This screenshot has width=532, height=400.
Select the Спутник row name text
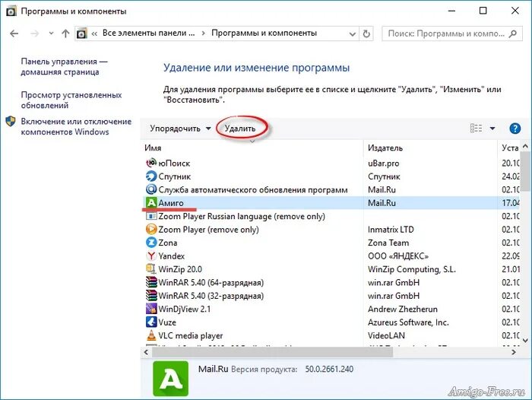174,176
